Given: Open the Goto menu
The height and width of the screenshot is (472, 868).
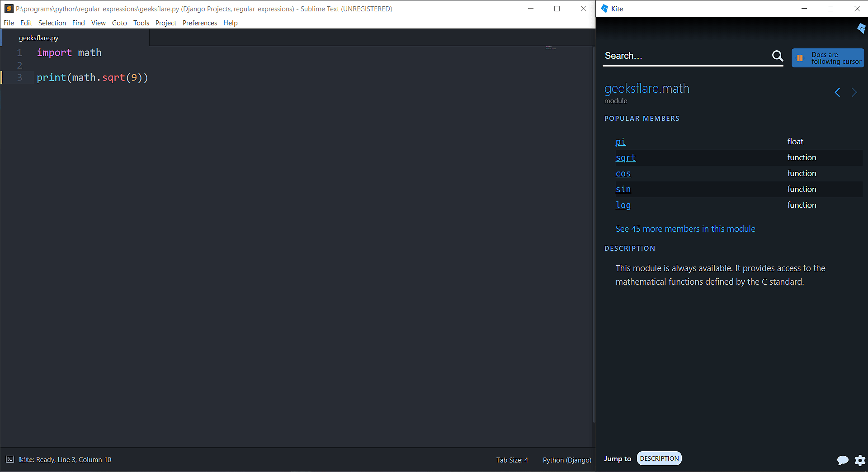Looking at the screenshot, I should [119, 23].
